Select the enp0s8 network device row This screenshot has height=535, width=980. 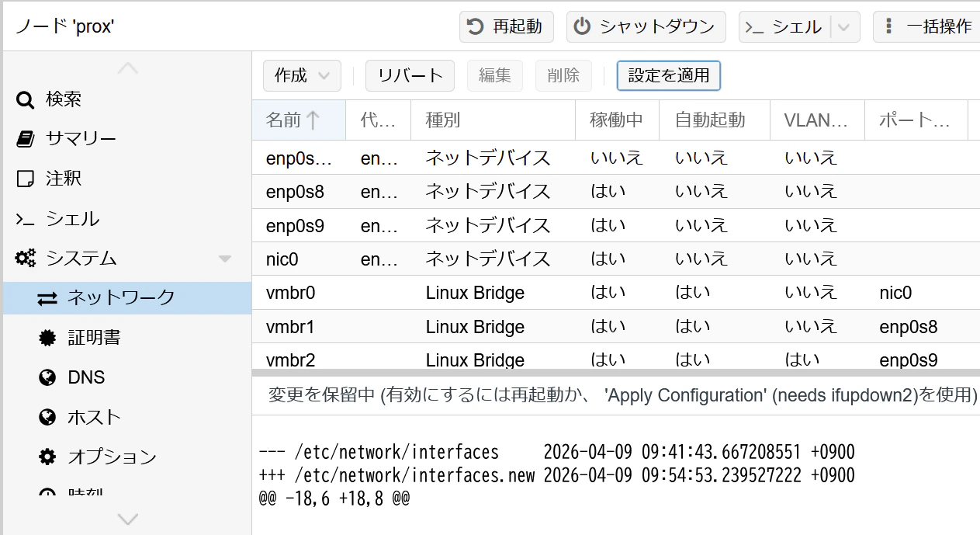(x=616, y=191)
